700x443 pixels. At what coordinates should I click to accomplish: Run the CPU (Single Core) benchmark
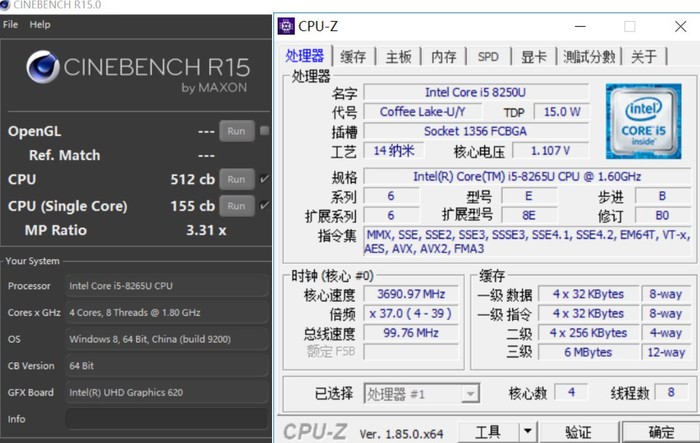click(x=237, y=206)
